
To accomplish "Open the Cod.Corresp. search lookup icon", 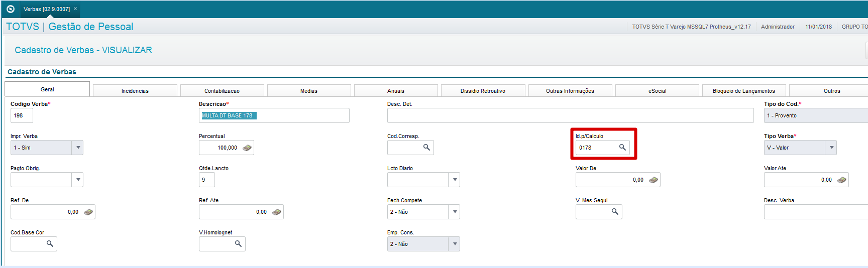I will (x=426, y=148).
